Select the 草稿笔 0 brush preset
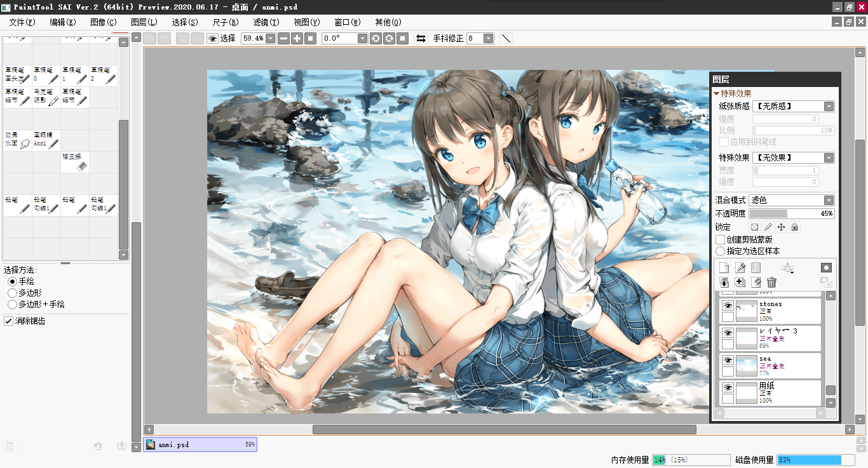This screenshot has width=868, height=468. [46, 76]
